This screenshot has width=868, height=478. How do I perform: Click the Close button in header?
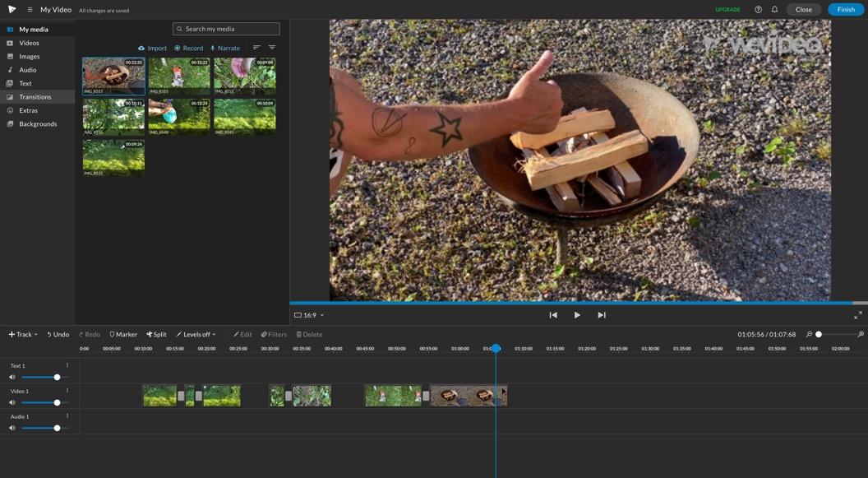(804, 9)
